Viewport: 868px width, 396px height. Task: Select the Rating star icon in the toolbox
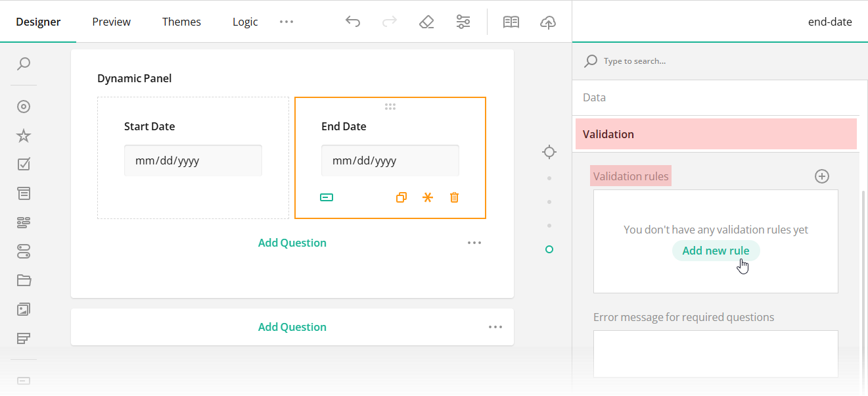pos(24,135)
